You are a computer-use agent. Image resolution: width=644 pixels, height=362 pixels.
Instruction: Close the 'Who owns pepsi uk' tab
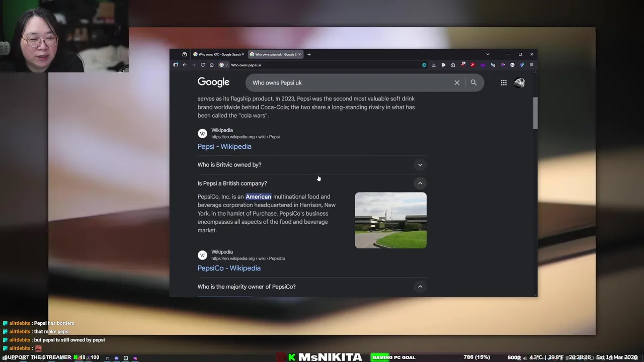point(299,54)
